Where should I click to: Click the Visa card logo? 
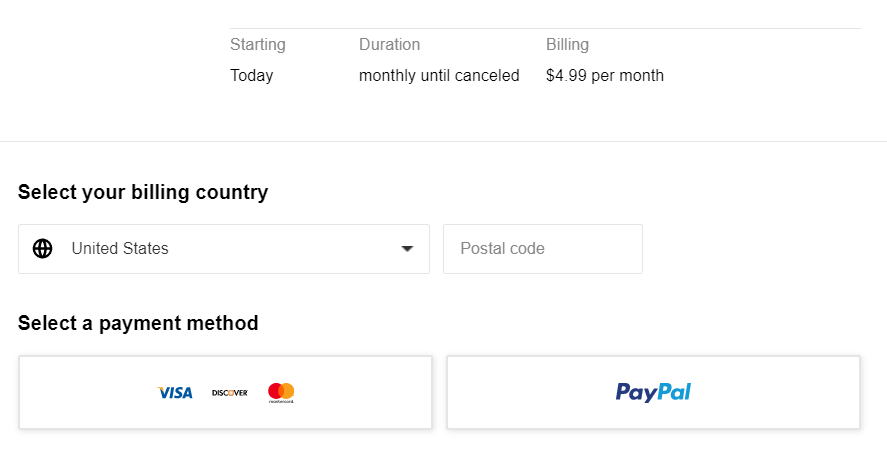[175, 393]
